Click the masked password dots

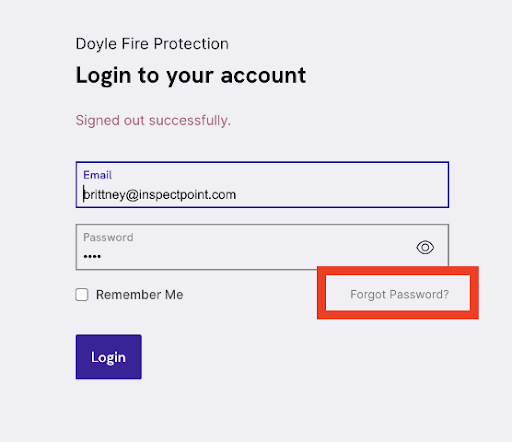92,256
